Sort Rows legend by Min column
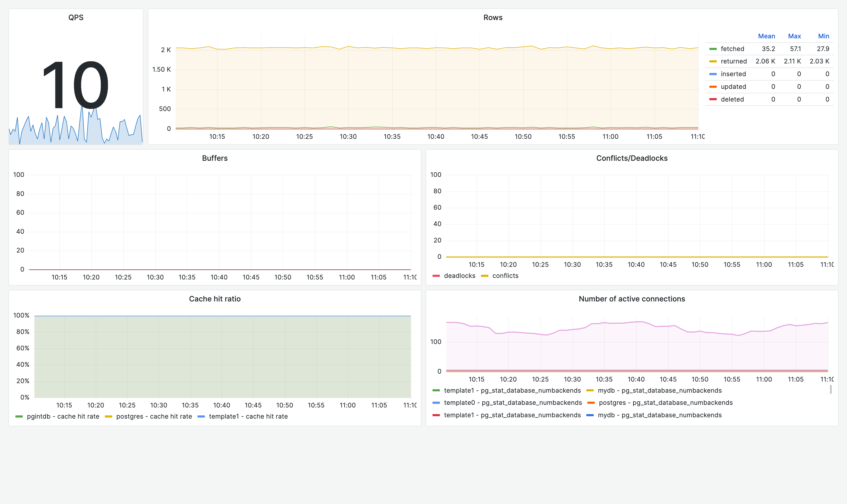 [823, 36]
